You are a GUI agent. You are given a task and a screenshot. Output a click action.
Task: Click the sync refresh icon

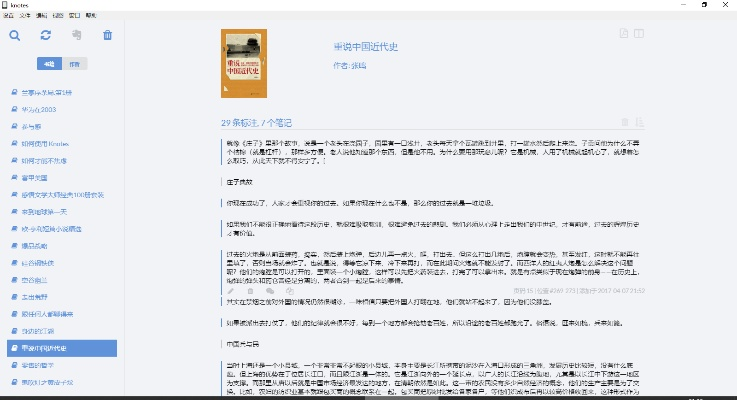click(x=46, y=36)
